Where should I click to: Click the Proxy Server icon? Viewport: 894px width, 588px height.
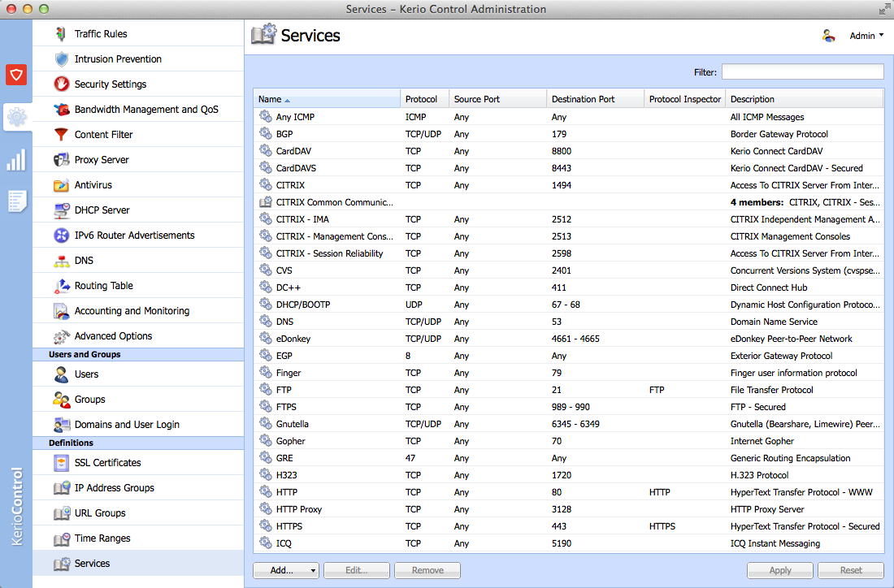(61, 159)
